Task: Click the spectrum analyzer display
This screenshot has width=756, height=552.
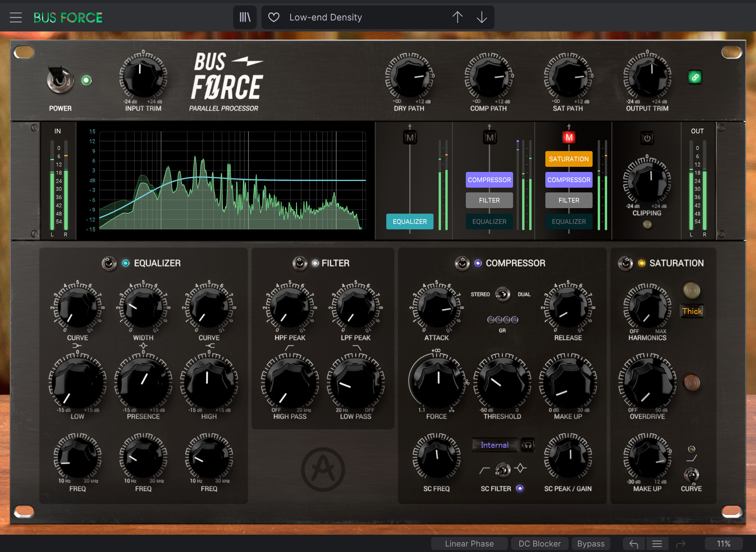Action: click(x=232, y=180)
